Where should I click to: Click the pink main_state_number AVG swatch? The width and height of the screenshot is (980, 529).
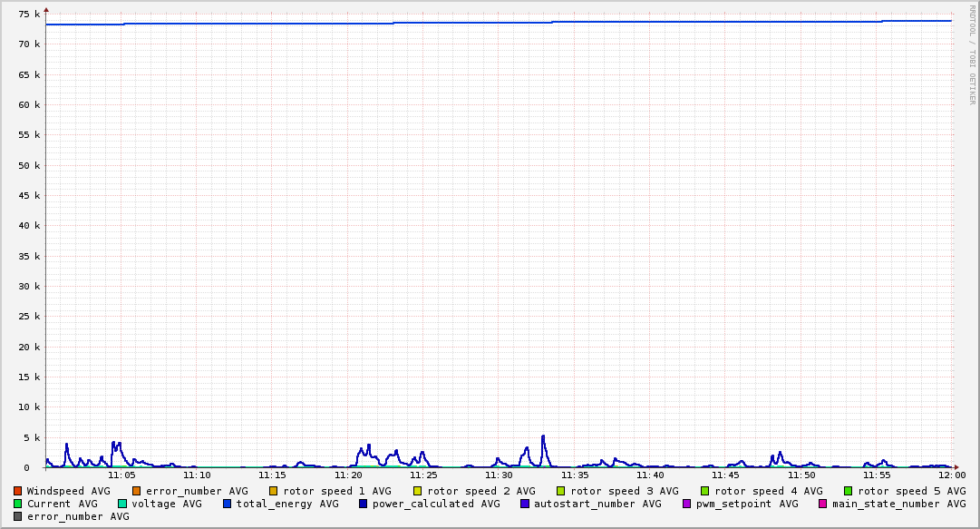point(823,504)
